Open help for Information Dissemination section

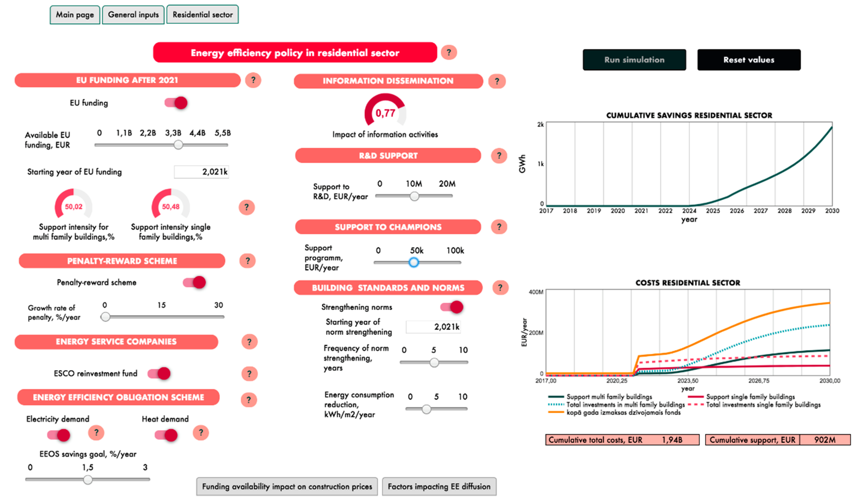[497, 81]
